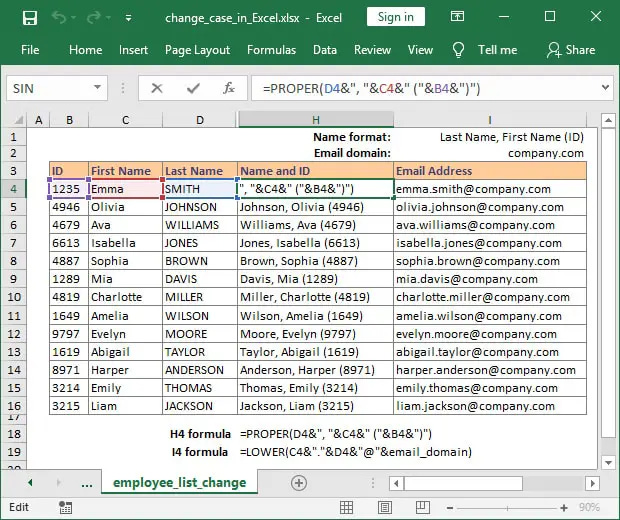620x520 pixels.
Task: Click the Select All corner triangle
Action: [x=18, y=120]
